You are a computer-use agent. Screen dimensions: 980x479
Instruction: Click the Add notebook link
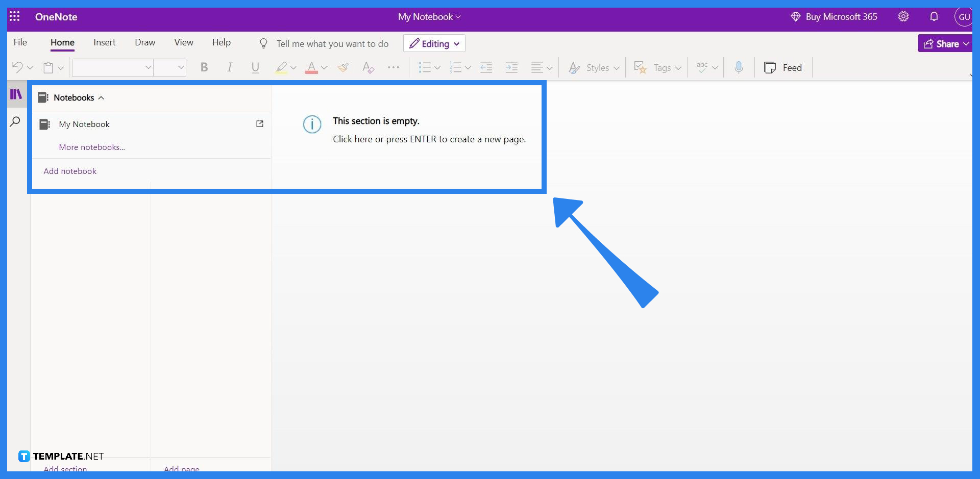70,171
